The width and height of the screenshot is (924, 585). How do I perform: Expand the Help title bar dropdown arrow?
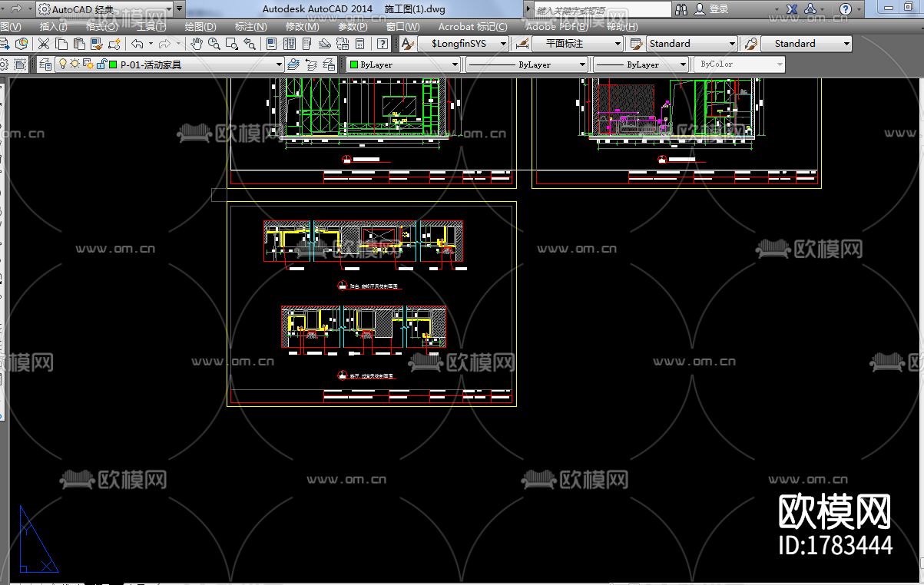pyautogui.click(x=858, y=9)
